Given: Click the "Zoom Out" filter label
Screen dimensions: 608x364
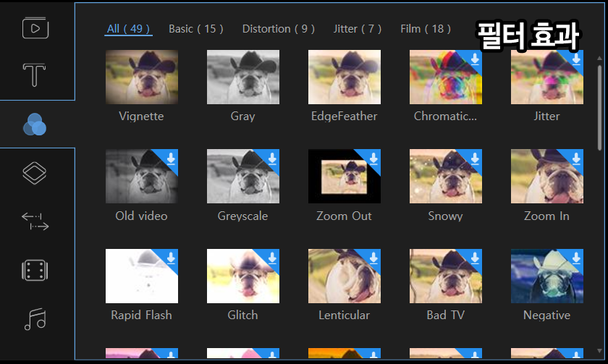Looking at the screenshot, I should [x=345, y=216].
